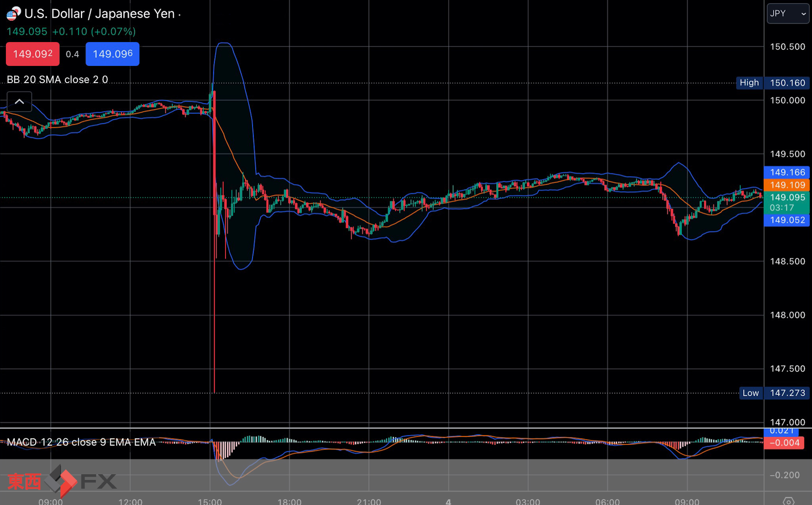Collapse the indicator legend with chevron arrow
This screenshot has width=812, height=505.
19,102
